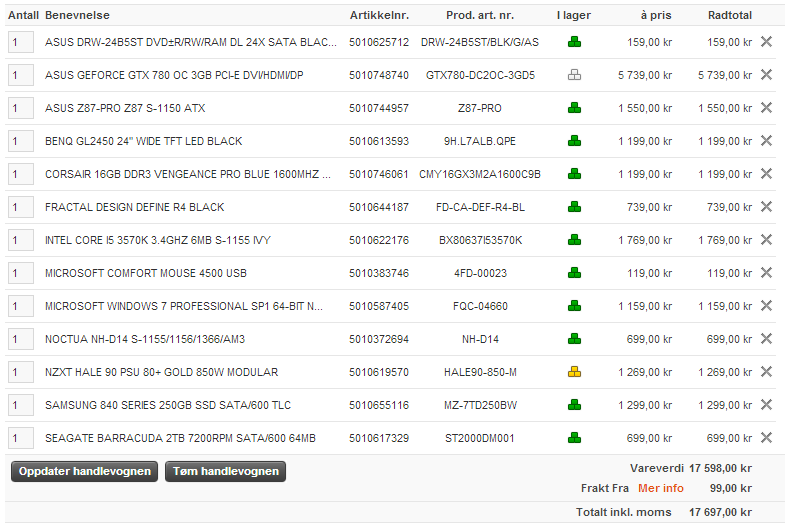
Task: Edit quantity field for ASUS GeForce GTX 780
Action: tap(21, 75)
